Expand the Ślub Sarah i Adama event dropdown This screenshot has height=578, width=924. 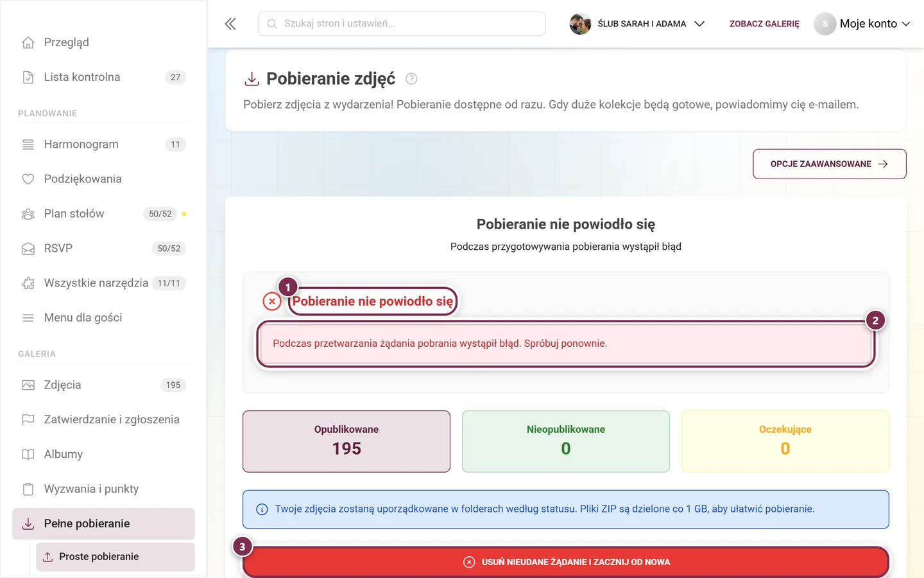pyautogui.click(x=700, y=24)
